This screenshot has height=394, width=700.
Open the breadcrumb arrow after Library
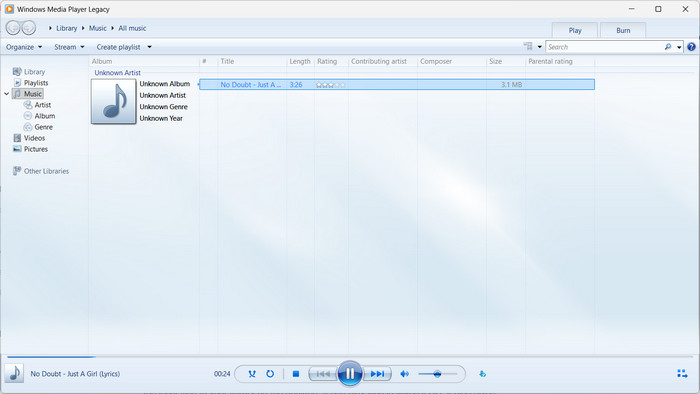(x=83, y=28)
